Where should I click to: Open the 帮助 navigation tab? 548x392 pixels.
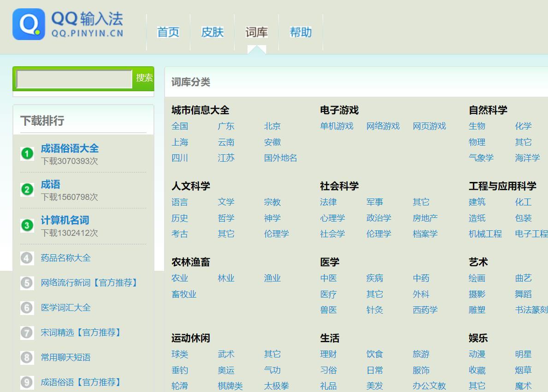coord(301,32)
